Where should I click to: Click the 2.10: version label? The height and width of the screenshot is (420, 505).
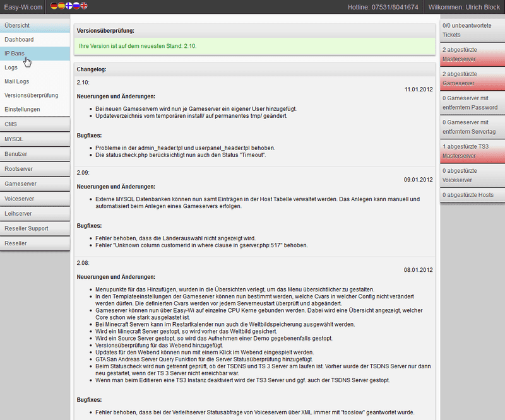coord(83,83)
